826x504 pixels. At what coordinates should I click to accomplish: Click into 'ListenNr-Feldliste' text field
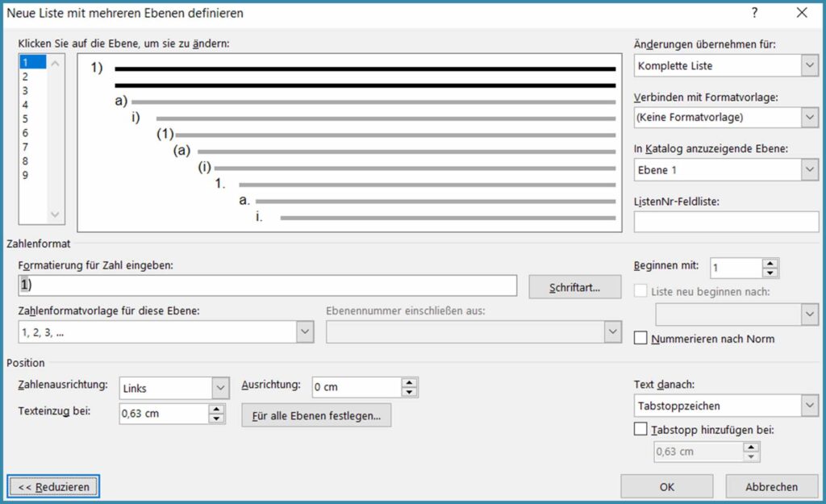pos(725,222)
